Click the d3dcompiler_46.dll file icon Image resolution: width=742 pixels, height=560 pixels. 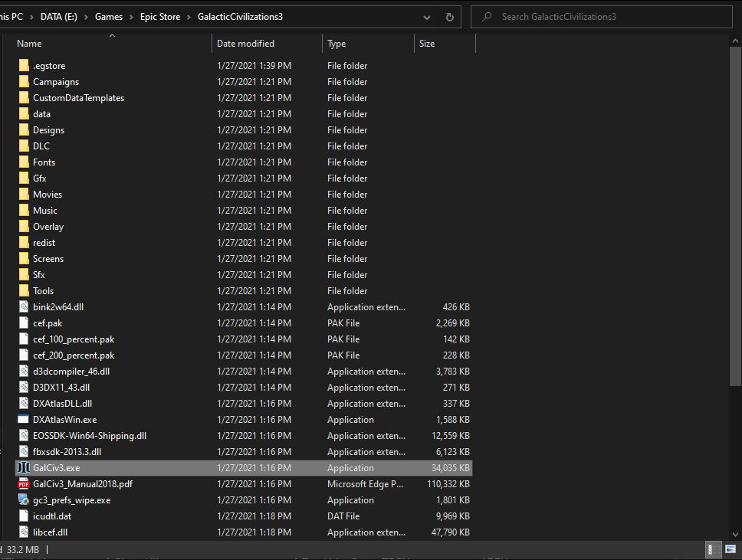click(x=24, y=371)
